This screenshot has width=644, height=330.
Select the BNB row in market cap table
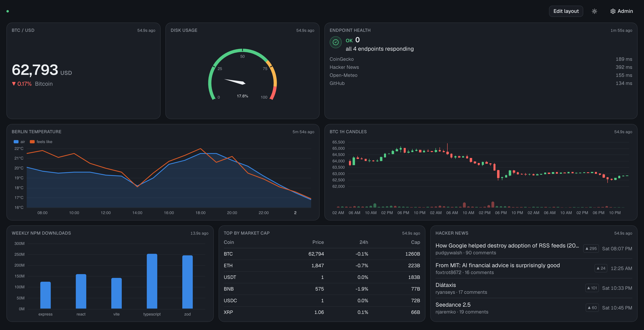(x=322, y=289)
